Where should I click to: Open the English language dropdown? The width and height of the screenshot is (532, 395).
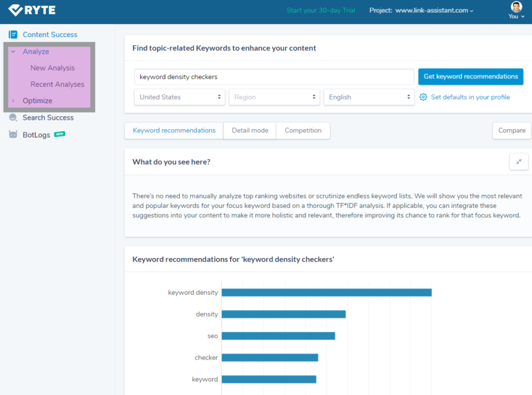[369, 97]
